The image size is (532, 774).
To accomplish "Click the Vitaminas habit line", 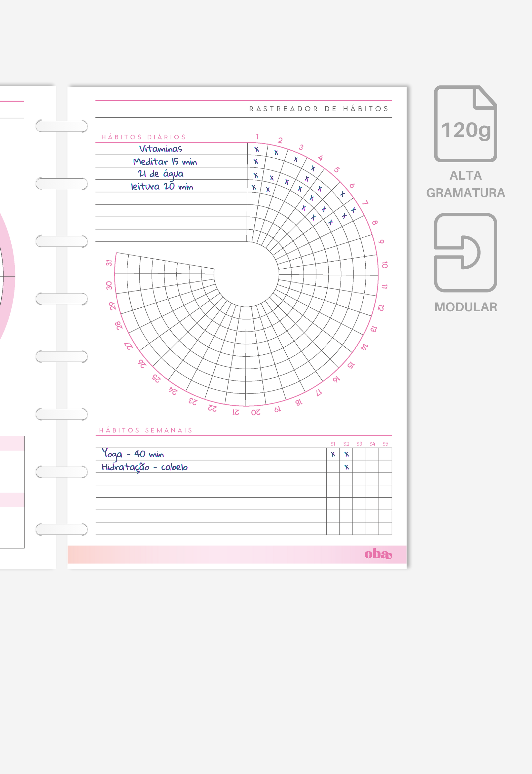I will pos(171,149).
